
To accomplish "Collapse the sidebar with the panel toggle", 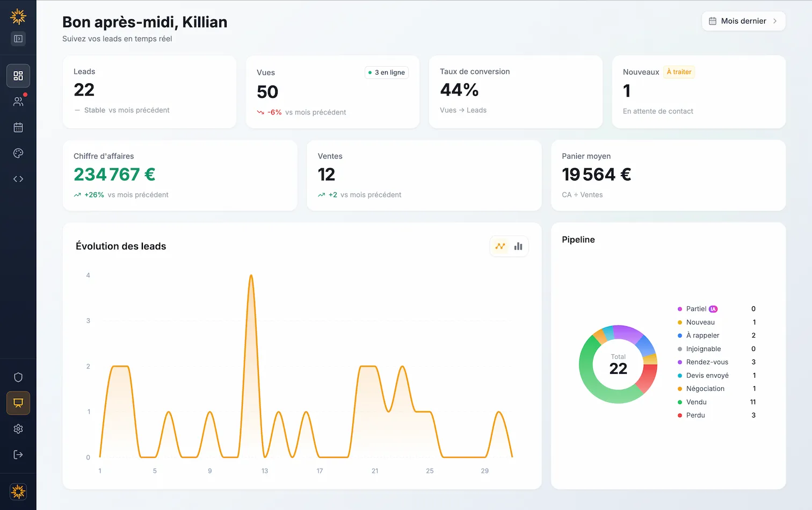I will [x=18, y=39].
